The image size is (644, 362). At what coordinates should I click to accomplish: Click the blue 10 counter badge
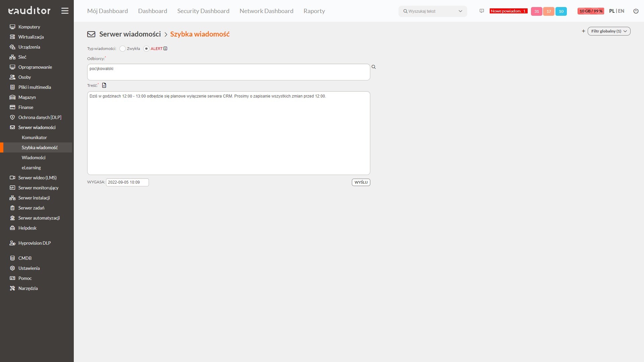tap(561, 11)
